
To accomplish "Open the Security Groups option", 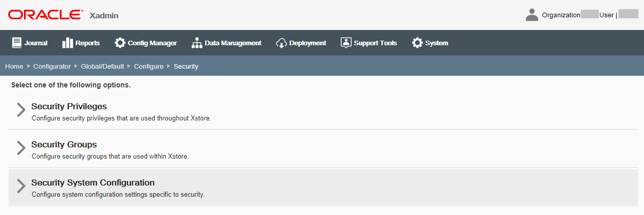I will click(x=64, y=144).
